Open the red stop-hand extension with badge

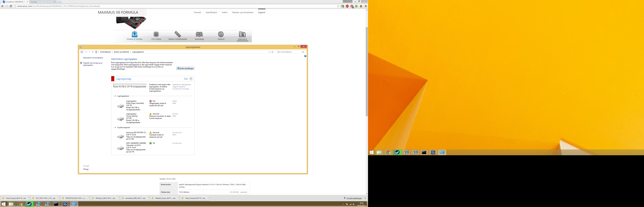pos(352,6)
